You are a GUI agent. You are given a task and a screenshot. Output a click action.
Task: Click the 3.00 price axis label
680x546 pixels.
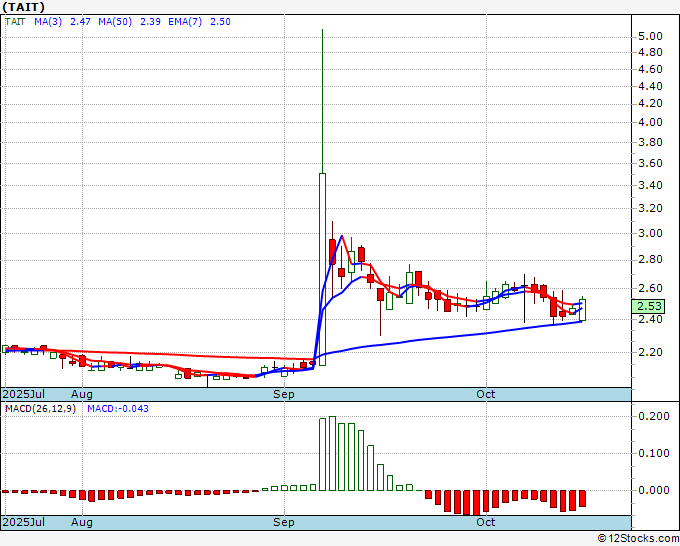[651, 233]
